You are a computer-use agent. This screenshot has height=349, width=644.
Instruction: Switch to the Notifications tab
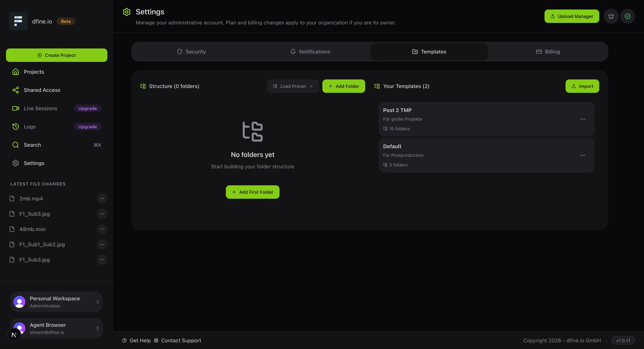(x=310, y=51)
